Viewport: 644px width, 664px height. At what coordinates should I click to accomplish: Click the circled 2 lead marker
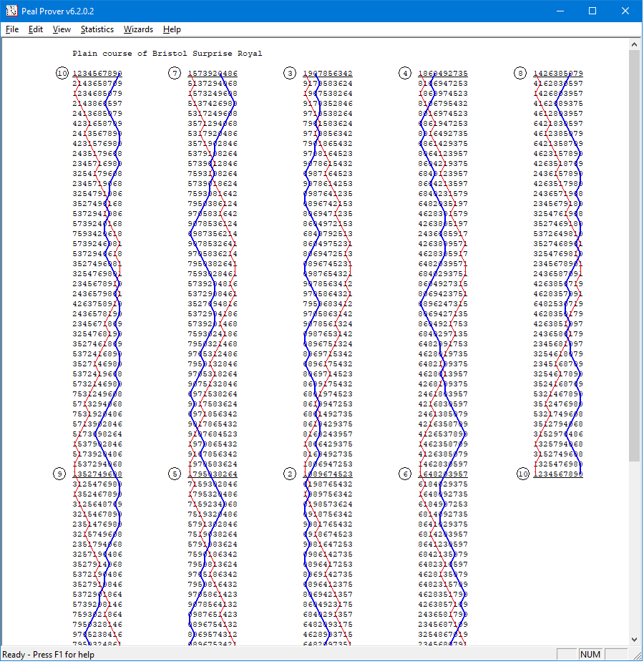(x=290, y=474)
